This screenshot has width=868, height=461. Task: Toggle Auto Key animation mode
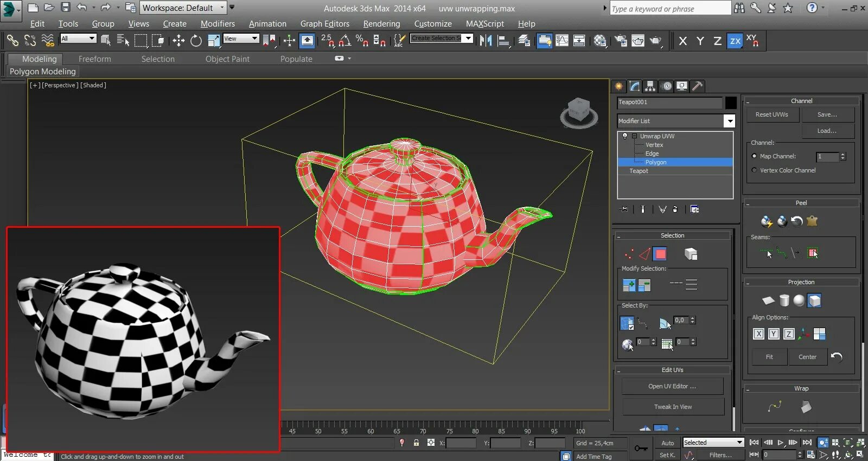(667, 443)
